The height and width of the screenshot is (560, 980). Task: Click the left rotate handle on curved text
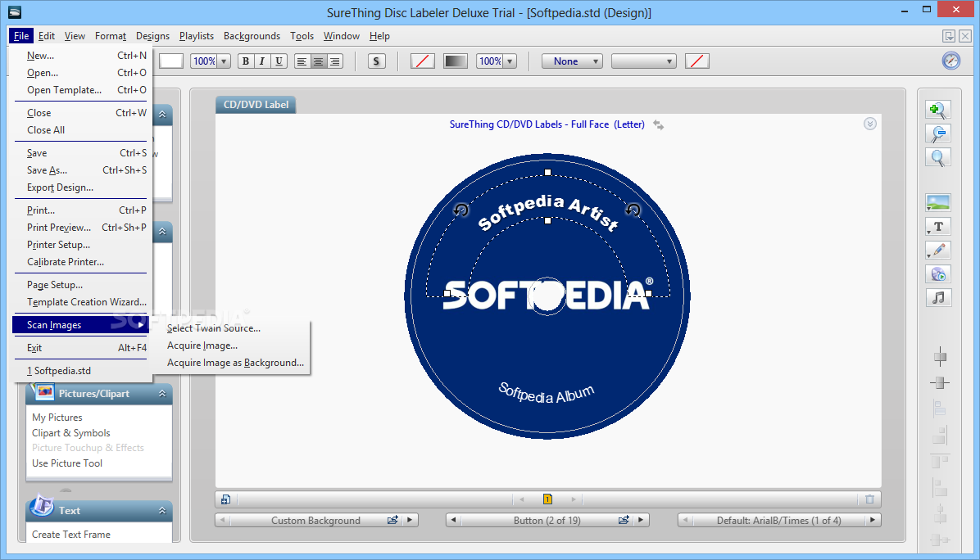[x=461, y=210]
